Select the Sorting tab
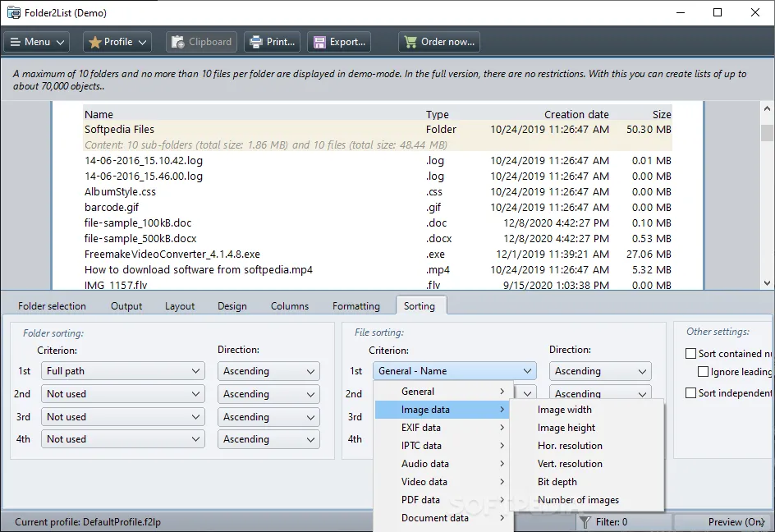The image size is (775, 532). (x=420, y=306)
